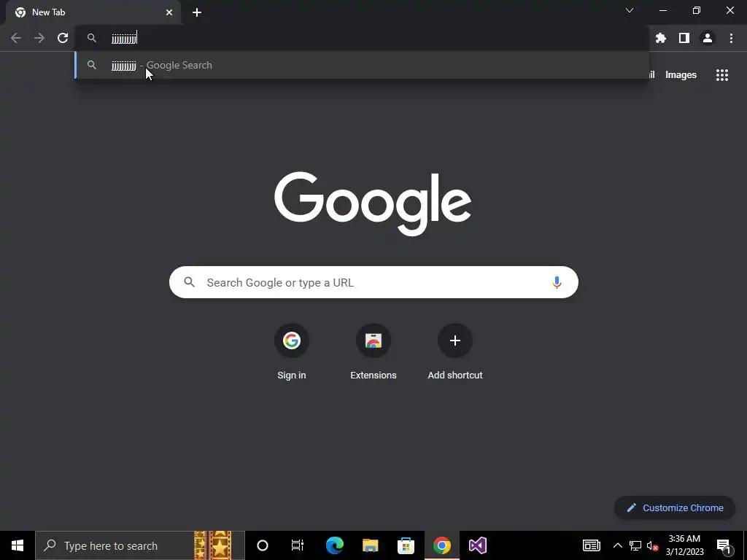This screenshot has width=747, height=560.
Task: Open the Windows Start menu
Action: point(18,545)
